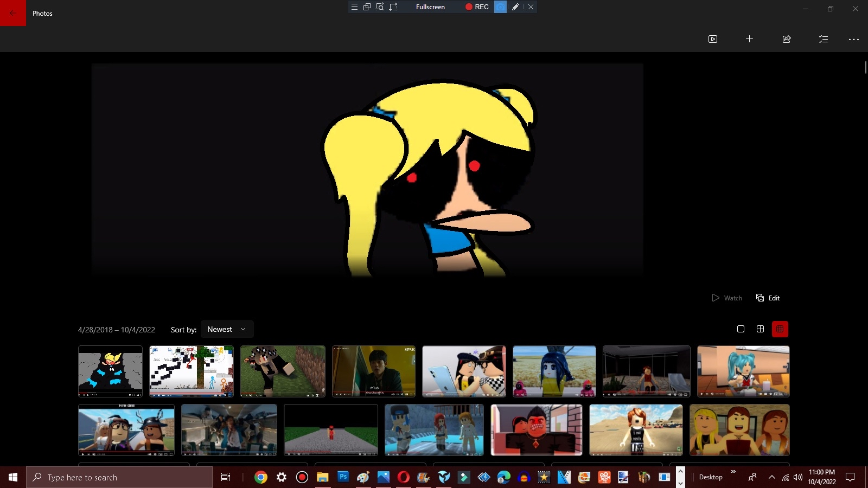Start slideshow with the play icon

pos(713,39)
